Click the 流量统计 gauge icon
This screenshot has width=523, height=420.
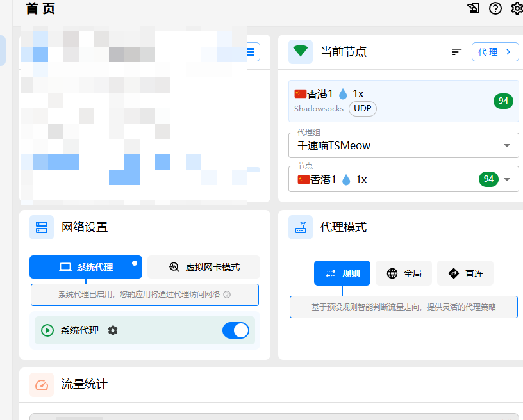click(x=42, y=385)
